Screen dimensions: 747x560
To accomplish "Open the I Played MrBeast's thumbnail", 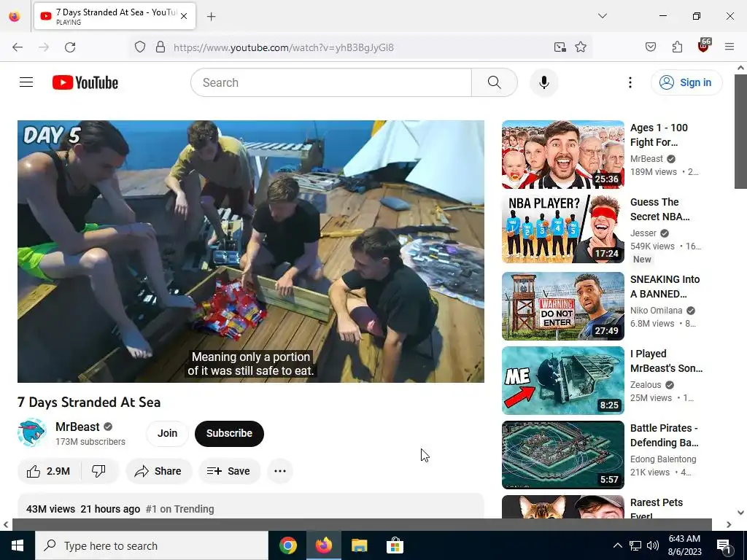I will click(562, 381).
